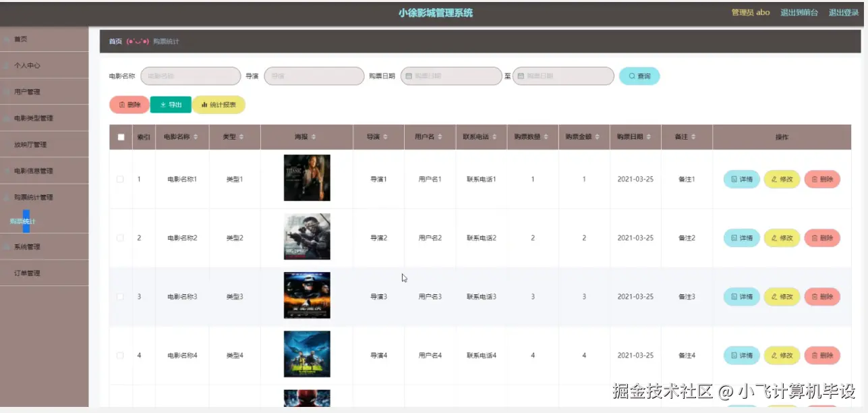This screenshot has height=413, width=868.
Task: Sort the table by 类型 column
Action: pos(241,137)
